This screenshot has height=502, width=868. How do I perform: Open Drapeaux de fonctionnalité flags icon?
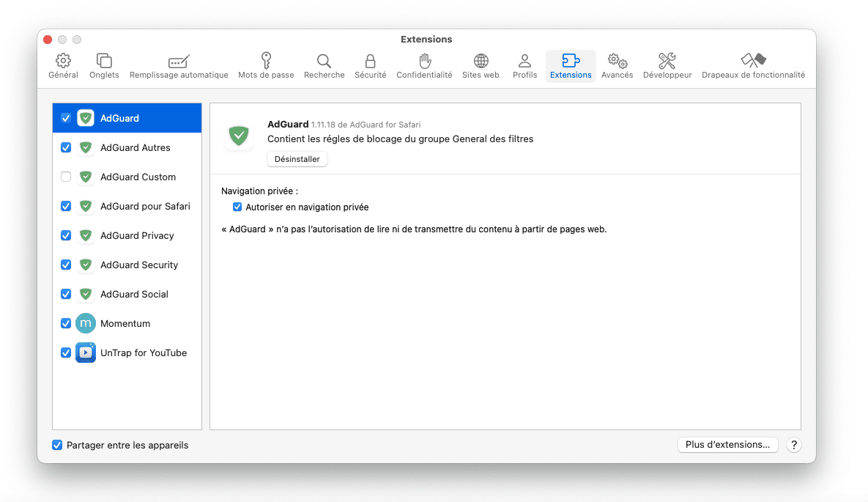coord(754,60)
